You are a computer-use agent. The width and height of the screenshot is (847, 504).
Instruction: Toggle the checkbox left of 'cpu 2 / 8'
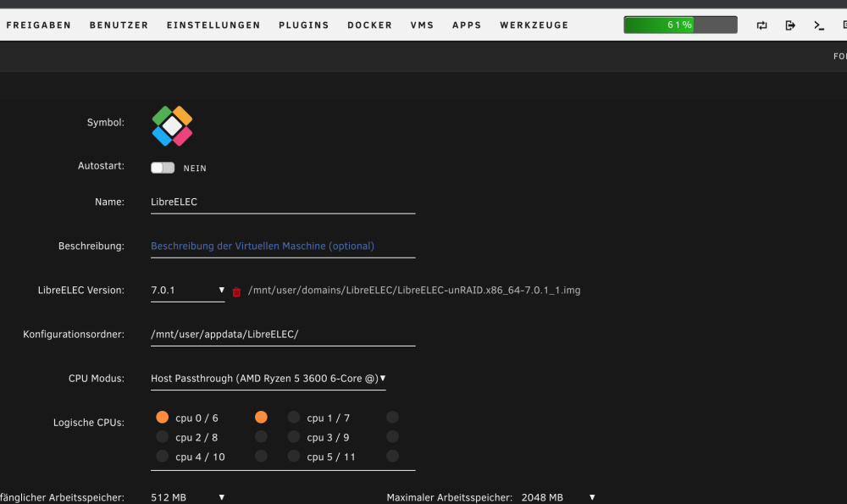tap(162, 436)
